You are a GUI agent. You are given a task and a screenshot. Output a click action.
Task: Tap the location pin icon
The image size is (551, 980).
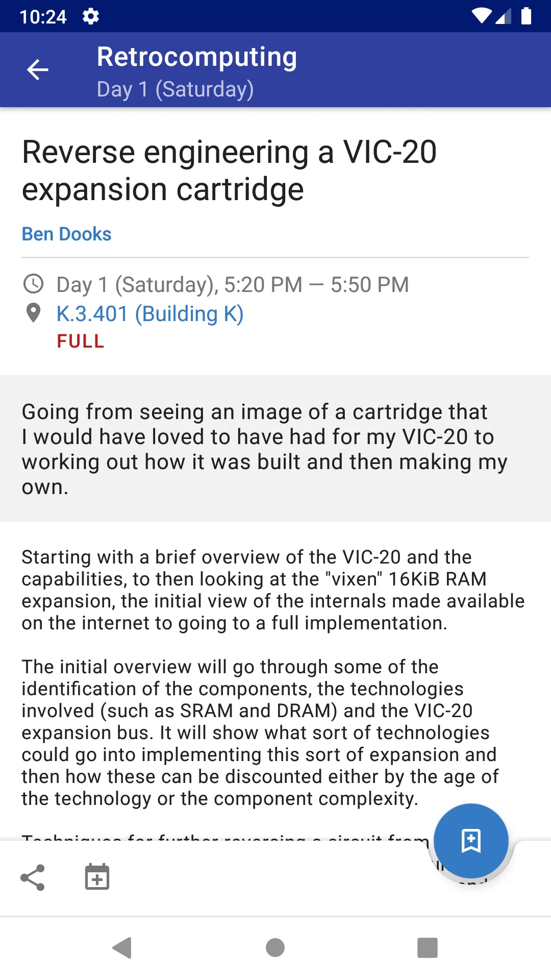tap(33, 313)
